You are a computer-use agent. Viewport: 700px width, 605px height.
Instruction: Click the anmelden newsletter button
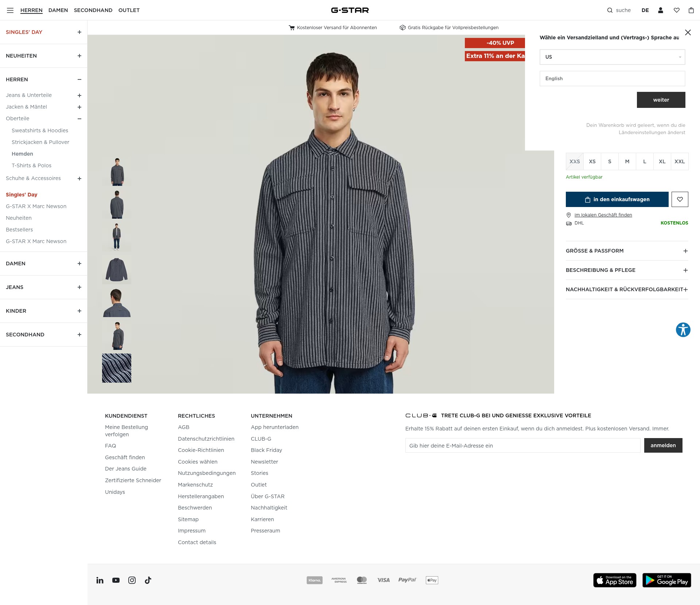click(x=663, y=445)
